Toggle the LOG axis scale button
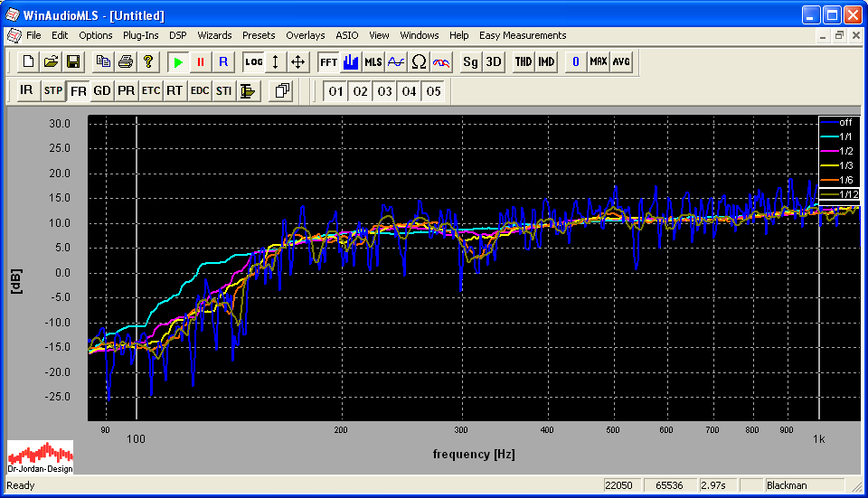 [254, 61]
